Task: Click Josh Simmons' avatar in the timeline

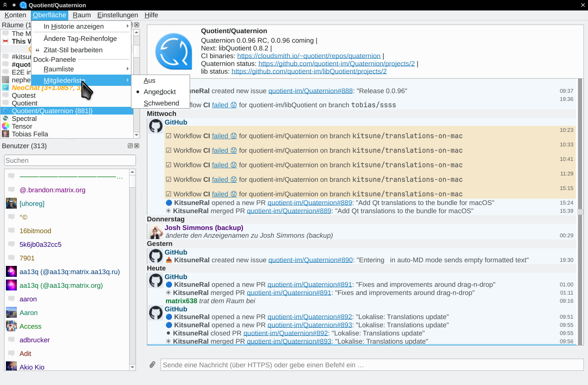Action: pyautogui.click(x=156, y=232)
